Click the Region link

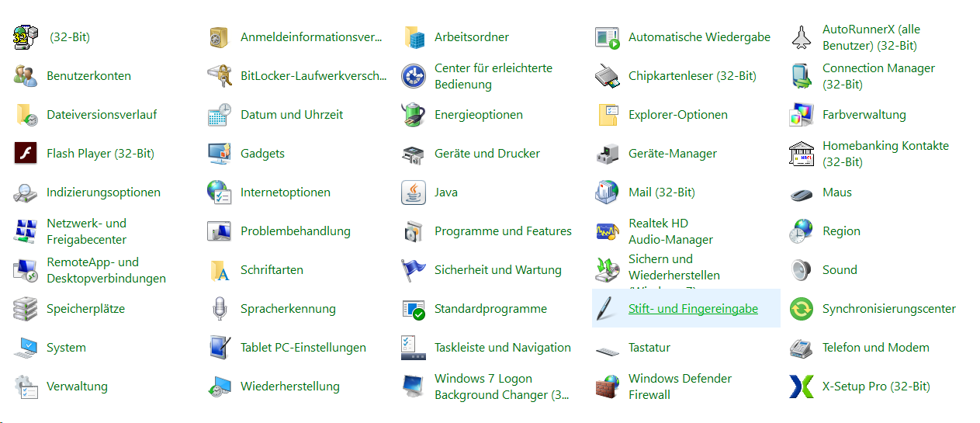pos(841,231)
